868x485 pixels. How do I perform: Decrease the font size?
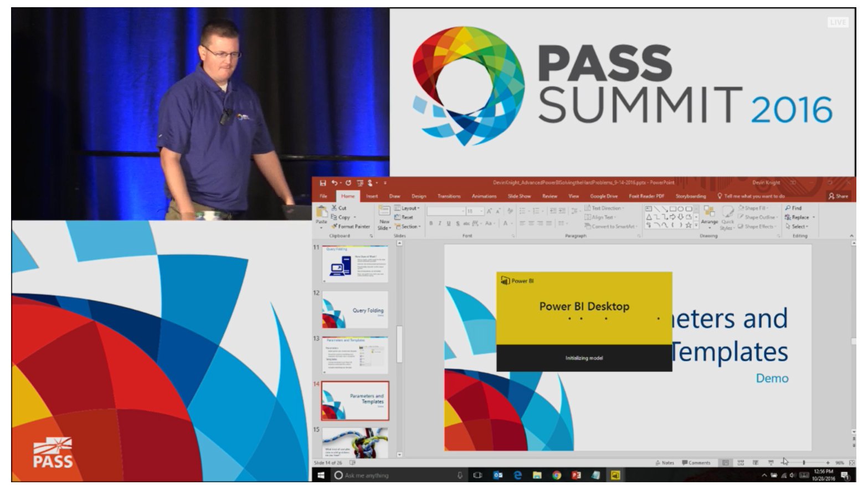[497, 211]
